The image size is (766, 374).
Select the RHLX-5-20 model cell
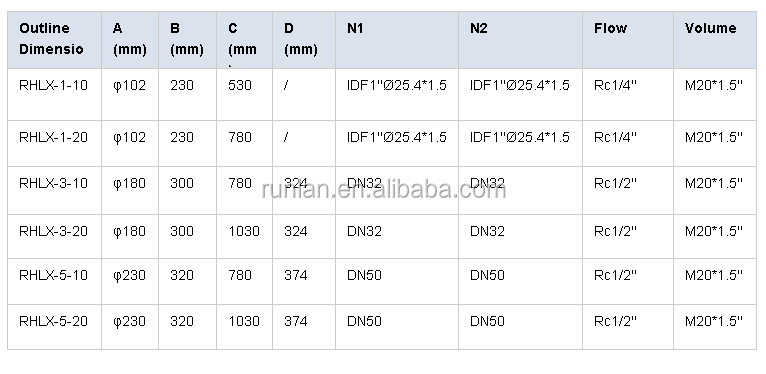point(54,327)
